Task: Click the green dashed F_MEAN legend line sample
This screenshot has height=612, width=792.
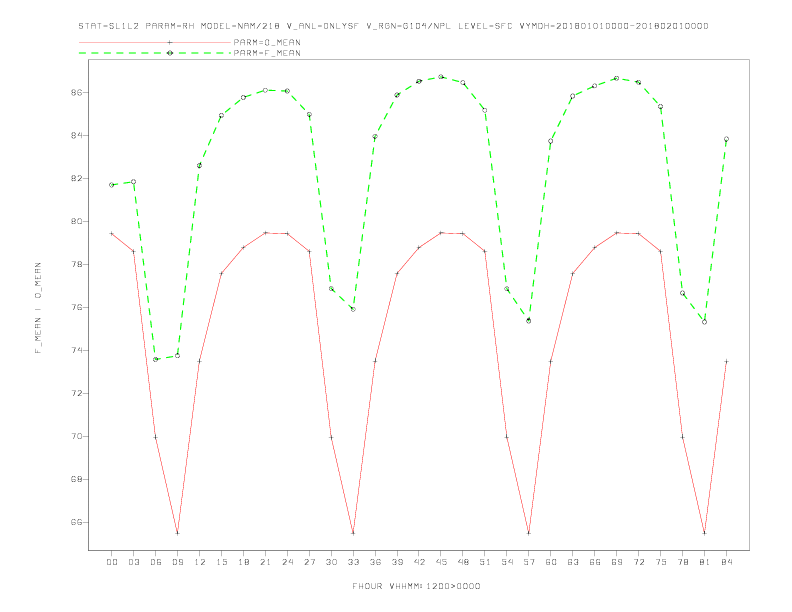Action: [x=155, y=53]
